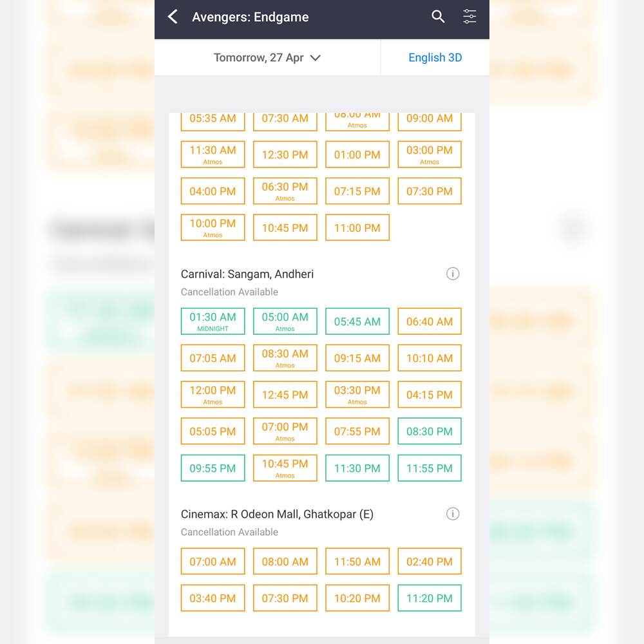This screenshot has width=644, height=644.
Task: Click the Avengers: Endgame header title
Action: (250, 17)
